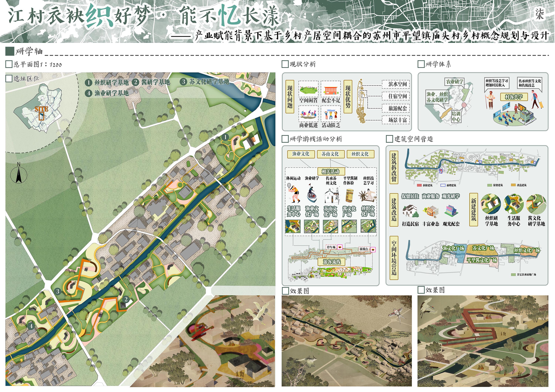The image size is (555, 392).
Task: Click the 旅游配套 dashed label box
Action: [396, 108]
